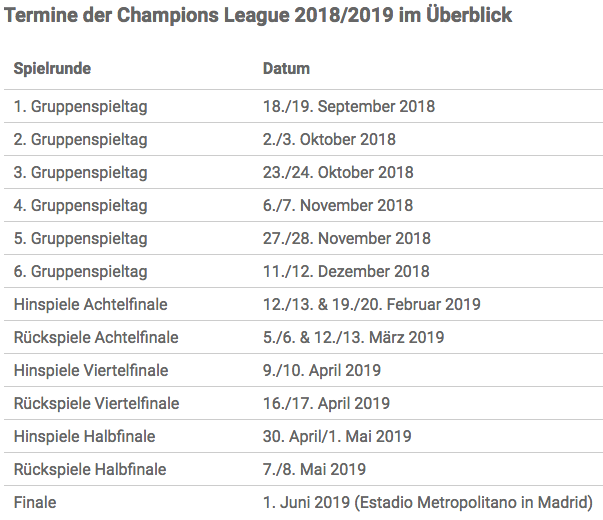Image resolution: width=603 pixels, height=520 pixels.
Task: Select the 1. Gruppenspieltag row label
Action: click(x=81, y=107)
